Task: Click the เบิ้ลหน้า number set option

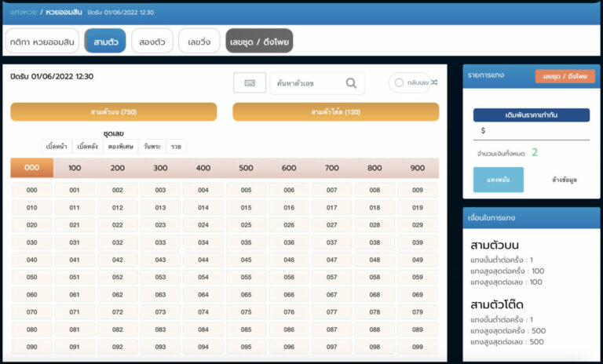Action: [57, 147]
